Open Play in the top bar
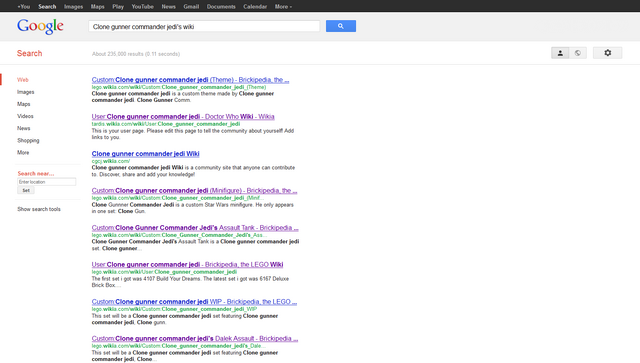 pyautogui.click(x=118, y=7)
